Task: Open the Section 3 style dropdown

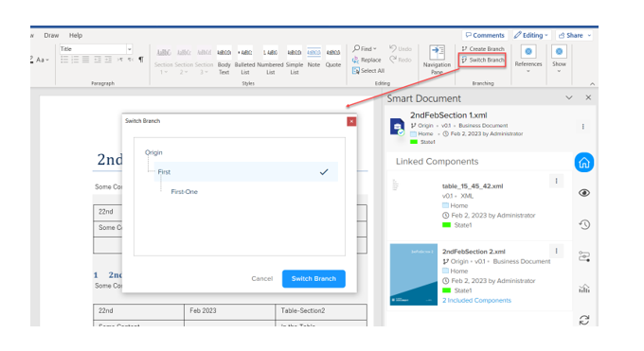Action: click(204, 60)
